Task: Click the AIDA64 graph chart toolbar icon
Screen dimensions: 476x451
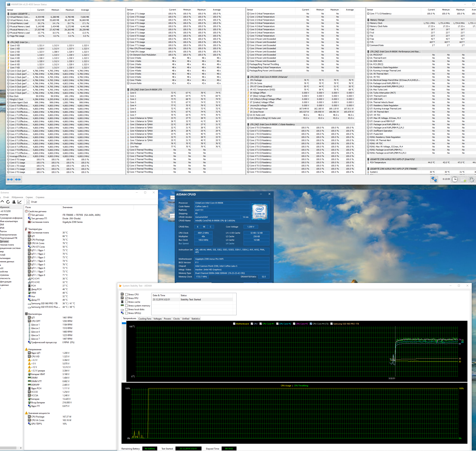Action: click(x=20, y=202)
